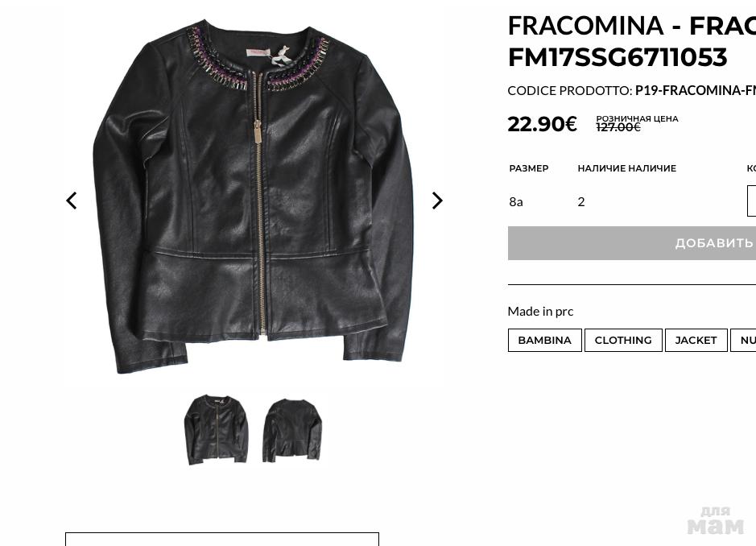756x546 pixels.
Task: Click the JACKET tag
Action: click(x=696, y=340)
